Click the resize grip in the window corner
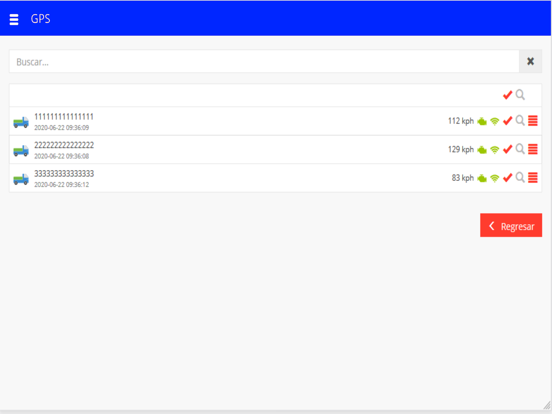 tap(547, 405)
